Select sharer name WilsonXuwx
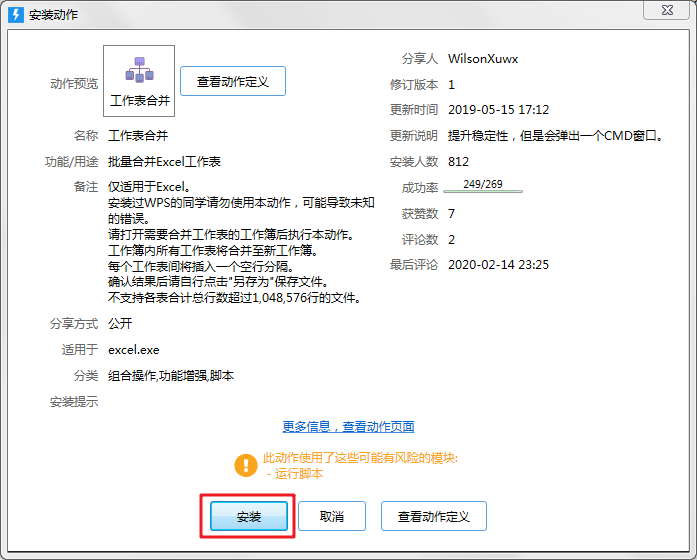Image resolution: width=697 pixels, height=560 pixels. 483,59
